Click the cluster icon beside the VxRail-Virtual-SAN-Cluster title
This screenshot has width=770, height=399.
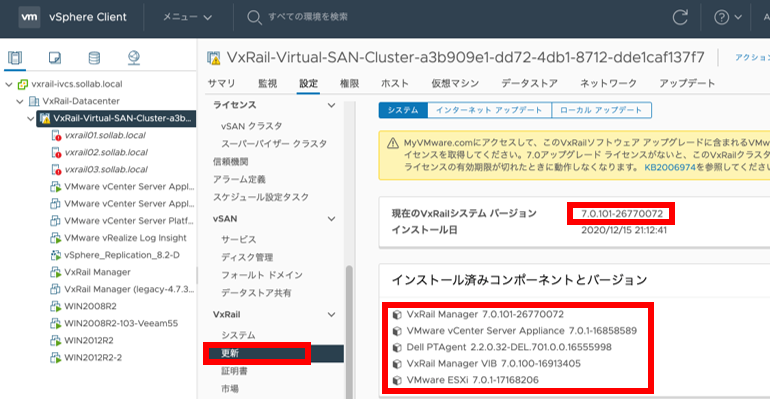coord(214,58)
